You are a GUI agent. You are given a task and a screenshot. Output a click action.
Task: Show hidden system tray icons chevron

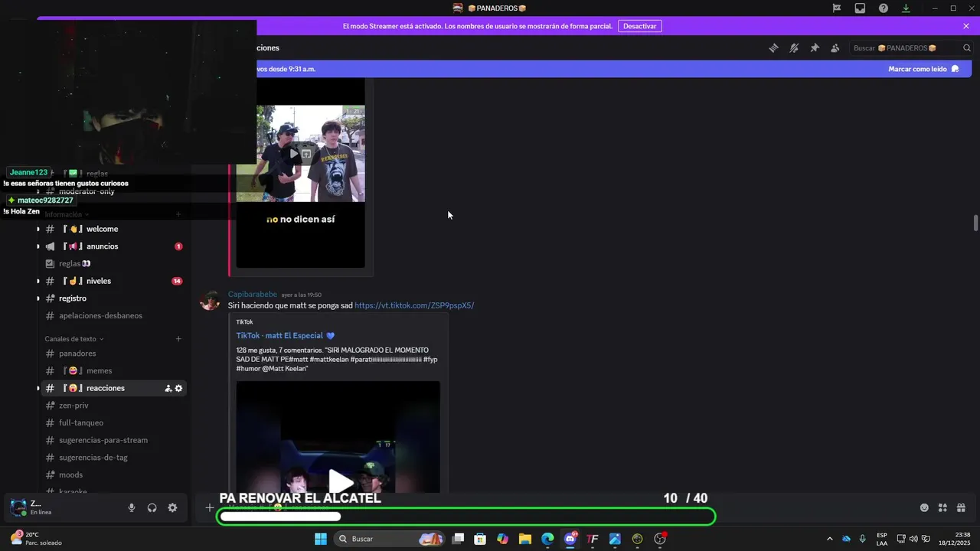[x=829, y=539]
